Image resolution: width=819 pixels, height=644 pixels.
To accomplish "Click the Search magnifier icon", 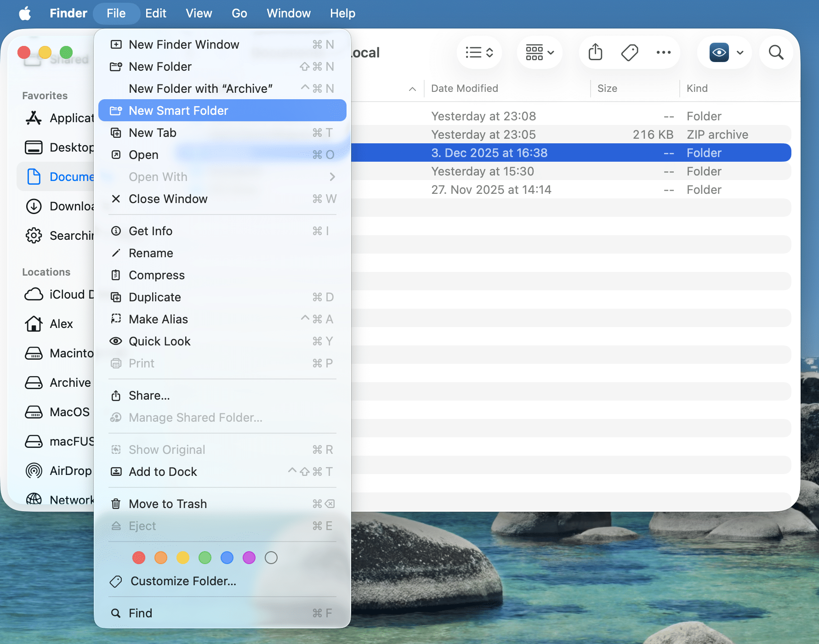I will pyautogui.click(x=776, y=52).
